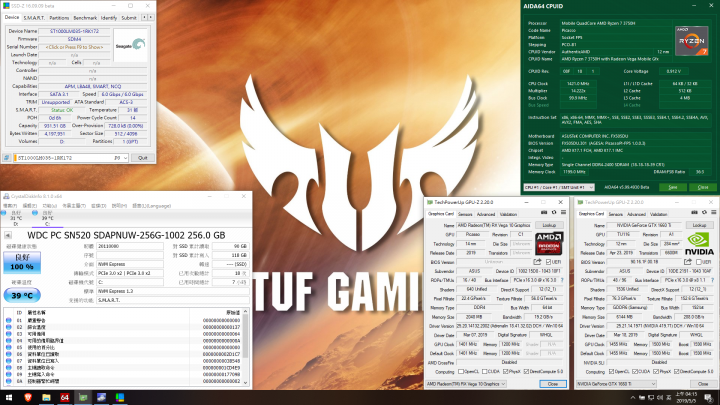Viewport: 720px width, 405px height.
Task: Click the AMD Radeon logo in GPU-Z
Action: coord(549,243)
